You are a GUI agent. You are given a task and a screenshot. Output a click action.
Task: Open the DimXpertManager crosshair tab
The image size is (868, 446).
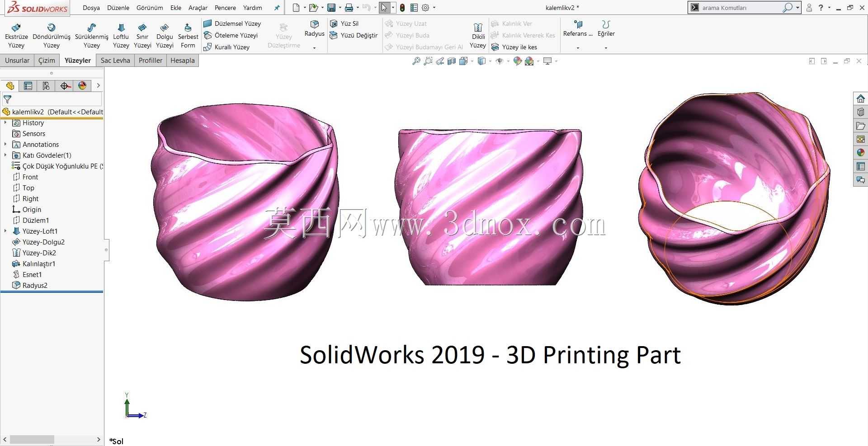tap(65, 86)
